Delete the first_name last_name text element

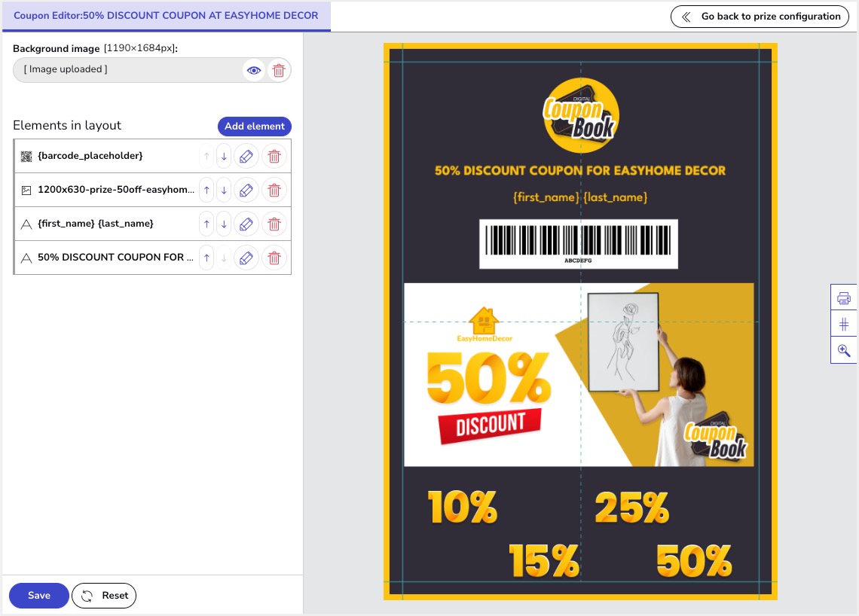coord(274,224)
